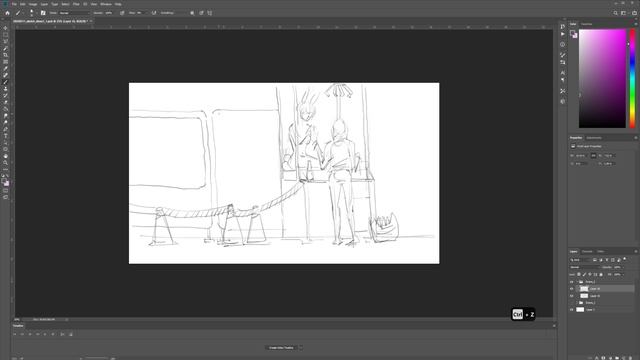
Task: Toggle visibility of the top layer group
Action: [572, 282]
